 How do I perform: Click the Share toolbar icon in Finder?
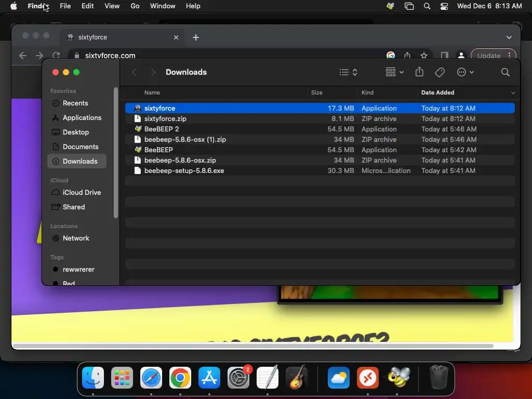click(419, 72)
